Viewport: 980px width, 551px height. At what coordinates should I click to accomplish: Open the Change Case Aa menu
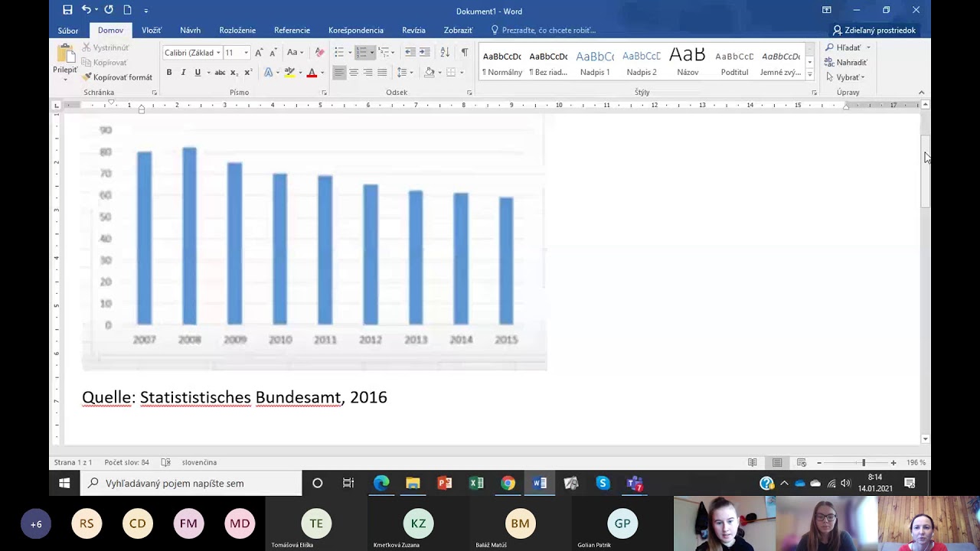(x=295, y=53)
